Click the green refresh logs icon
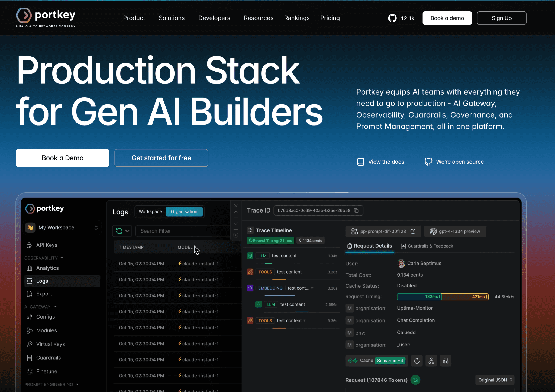Screen dimensions: 555x392 (119, 231)
